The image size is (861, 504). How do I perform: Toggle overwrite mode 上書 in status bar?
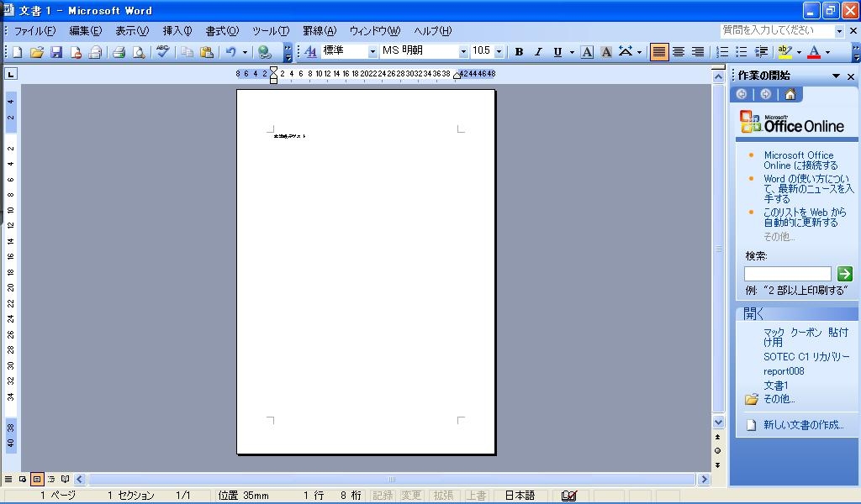476,496
